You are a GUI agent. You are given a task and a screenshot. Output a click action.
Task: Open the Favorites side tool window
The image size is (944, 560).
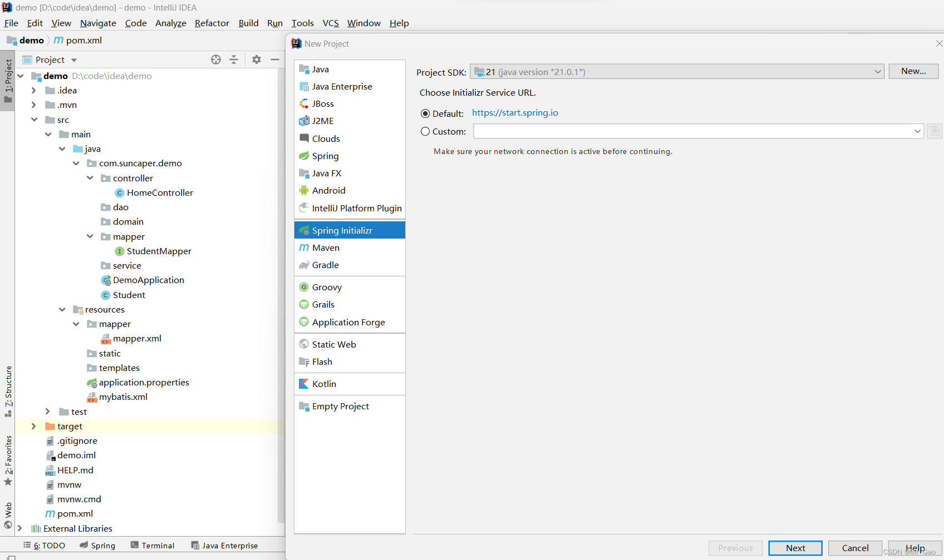pos(8,460)
